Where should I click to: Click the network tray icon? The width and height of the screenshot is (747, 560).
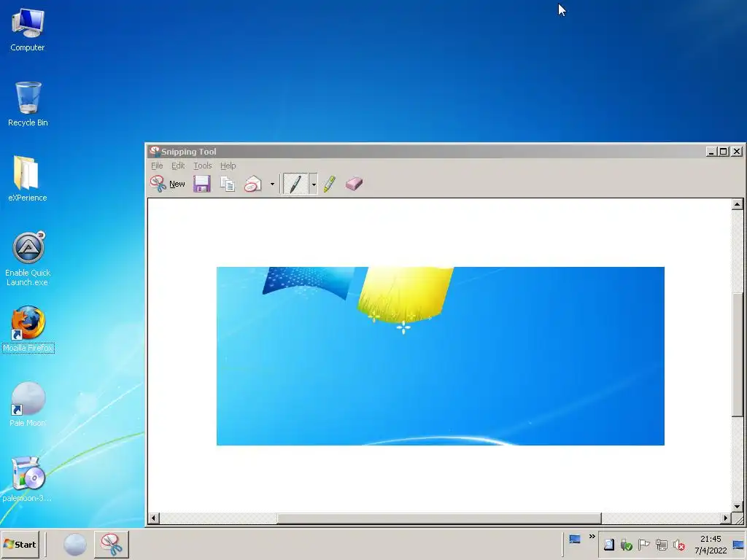661,544
